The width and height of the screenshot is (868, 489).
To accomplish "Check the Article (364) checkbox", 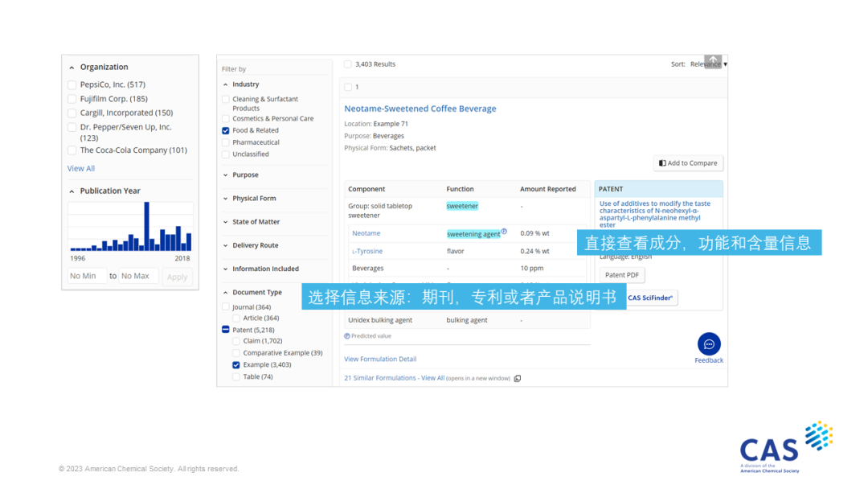I will click(x=236, y=318).
